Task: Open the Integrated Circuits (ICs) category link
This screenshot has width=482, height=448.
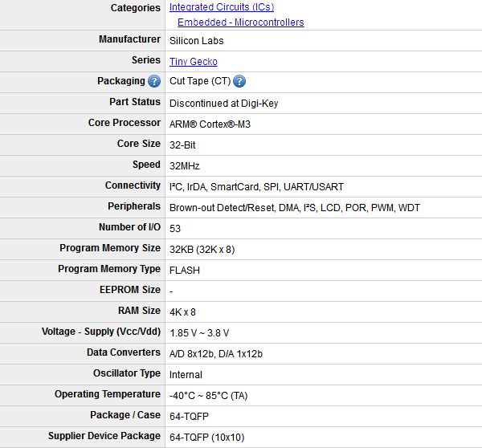Action: [x=222, y=7]
